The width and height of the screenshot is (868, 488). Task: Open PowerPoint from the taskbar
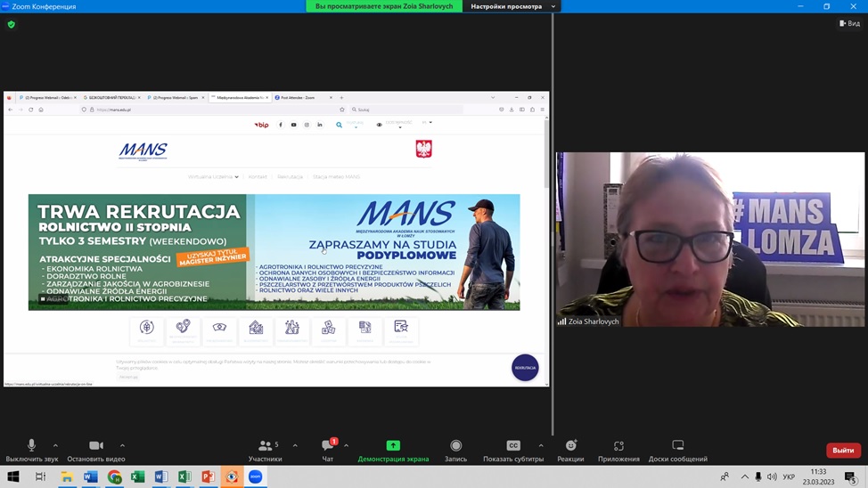click(x=209, y=476)
